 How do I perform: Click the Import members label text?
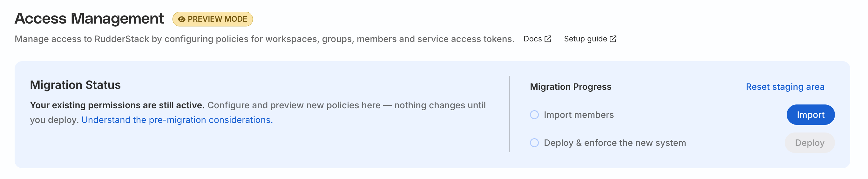coord(579,115)
